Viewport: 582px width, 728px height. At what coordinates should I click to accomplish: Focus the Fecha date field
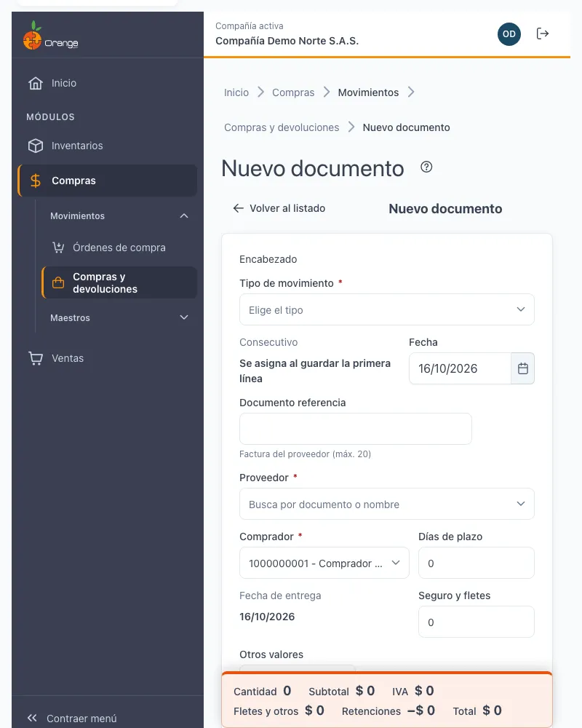pos(460,368)
